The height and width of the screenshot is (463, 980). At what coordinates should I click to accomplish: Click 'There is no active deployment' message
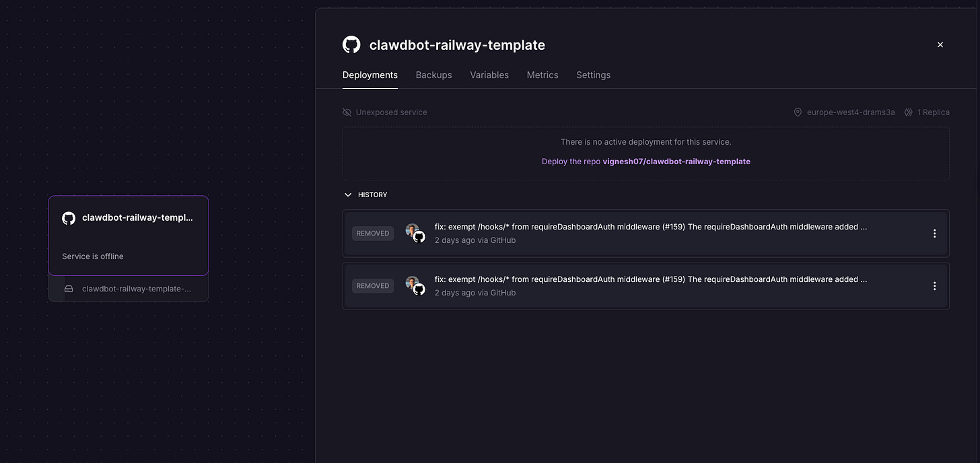coord(646,142)
